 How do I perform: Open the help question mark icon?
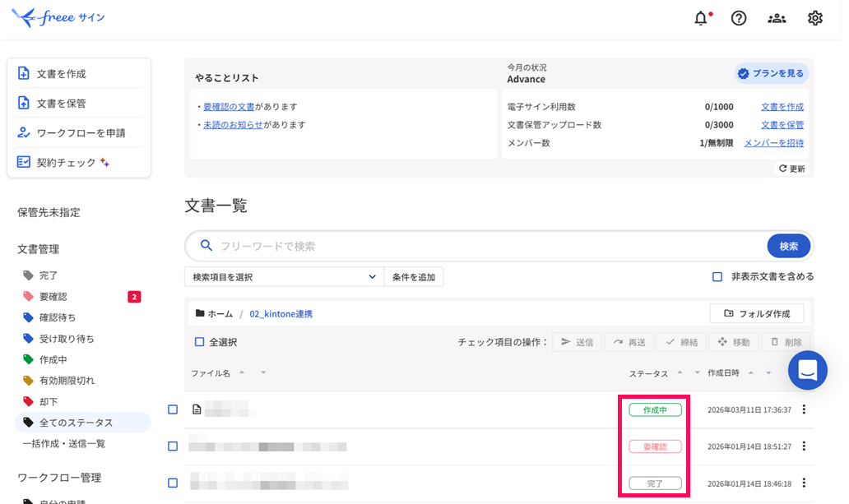pyautogui.click(x=739, y=18)
